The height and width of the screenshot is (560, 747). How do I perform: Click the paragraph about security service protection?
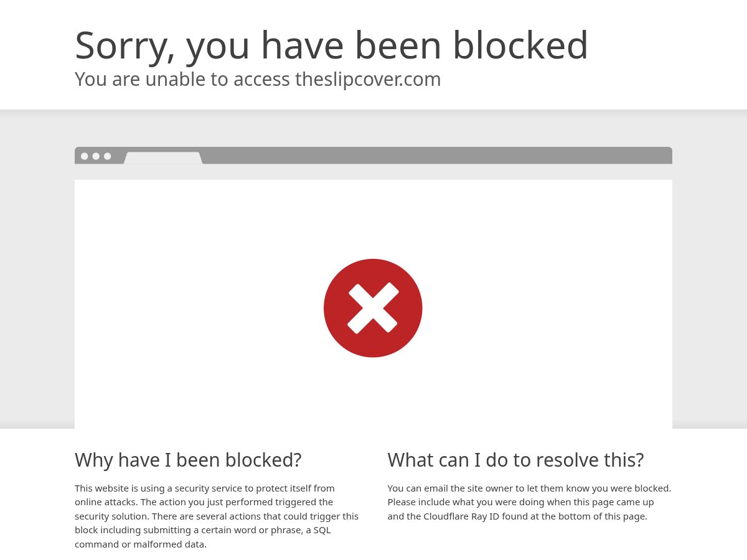tap(217, 516)
